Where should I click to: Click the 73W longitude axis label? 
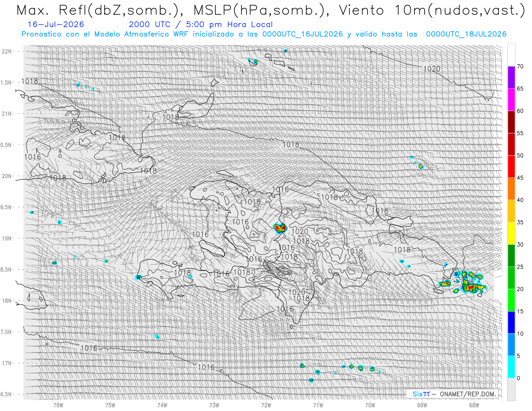coord(214,405)
